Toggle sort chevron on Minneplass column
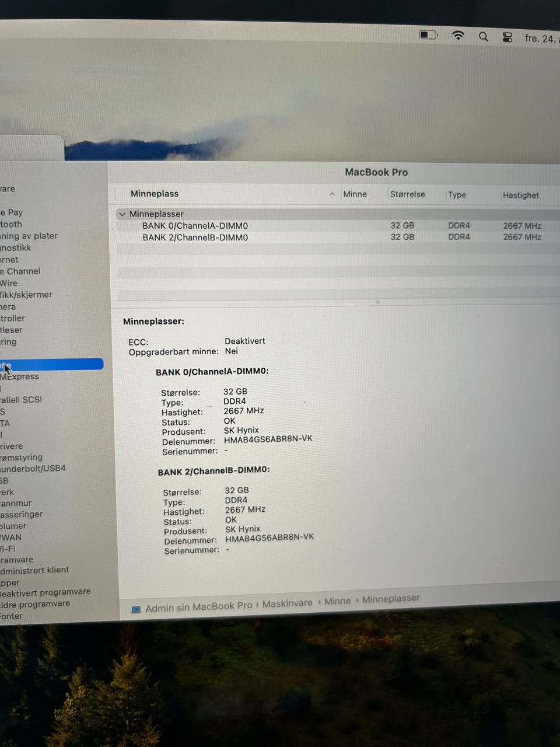 pos(332,194)
